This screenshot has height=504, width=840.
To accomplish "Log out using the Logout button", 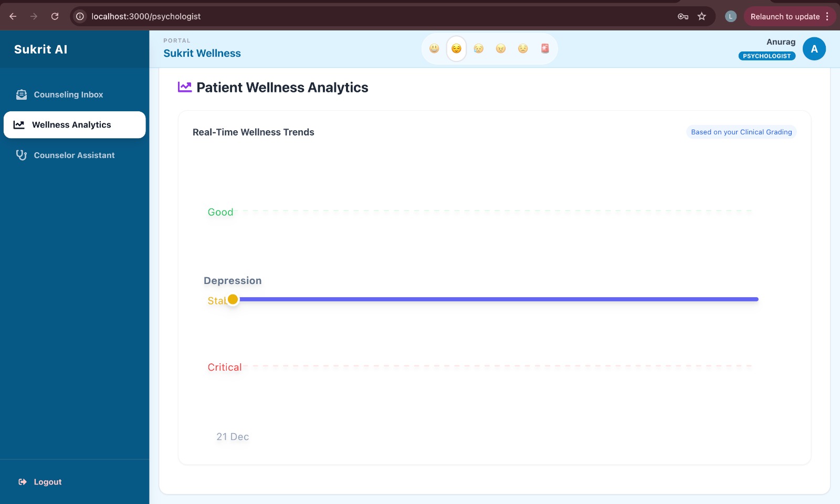I will click(40, 482).
